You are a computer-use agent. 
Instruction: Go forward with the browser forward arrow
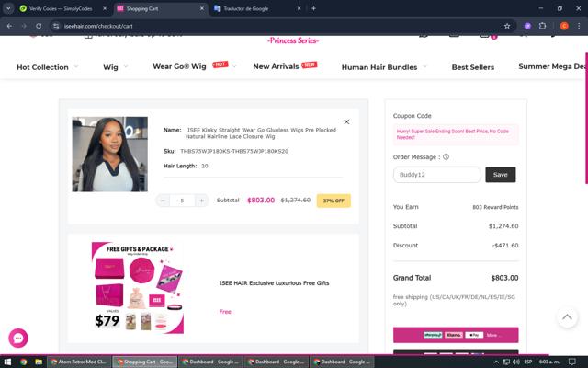pos(24,26)
